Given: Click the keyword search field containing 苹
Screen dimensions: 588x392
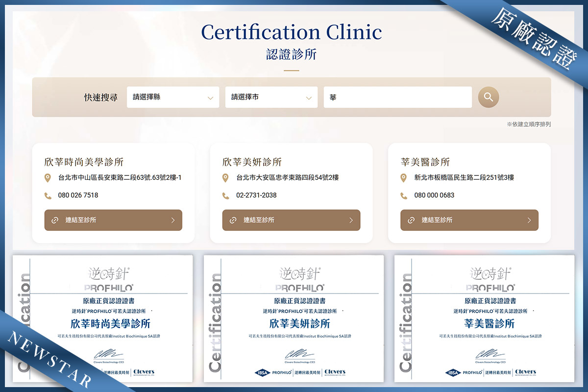Looking at the screenshot, I should pos(397,98).
